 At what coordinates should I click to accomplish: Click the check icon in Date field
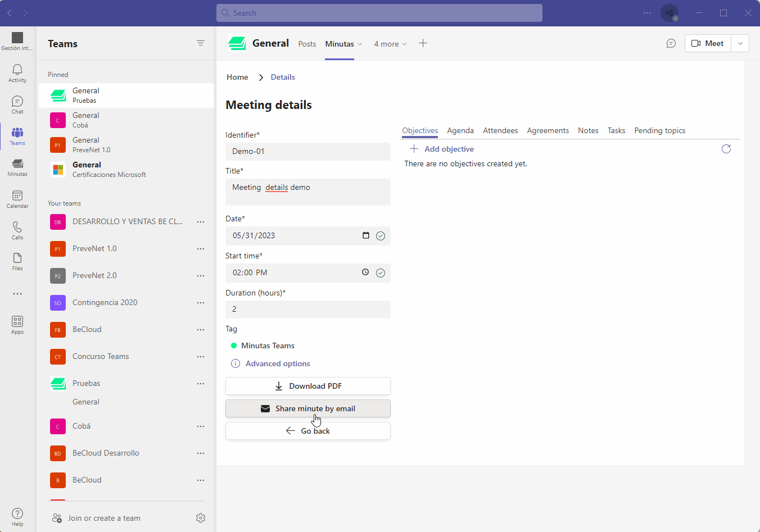coord(381,236)
